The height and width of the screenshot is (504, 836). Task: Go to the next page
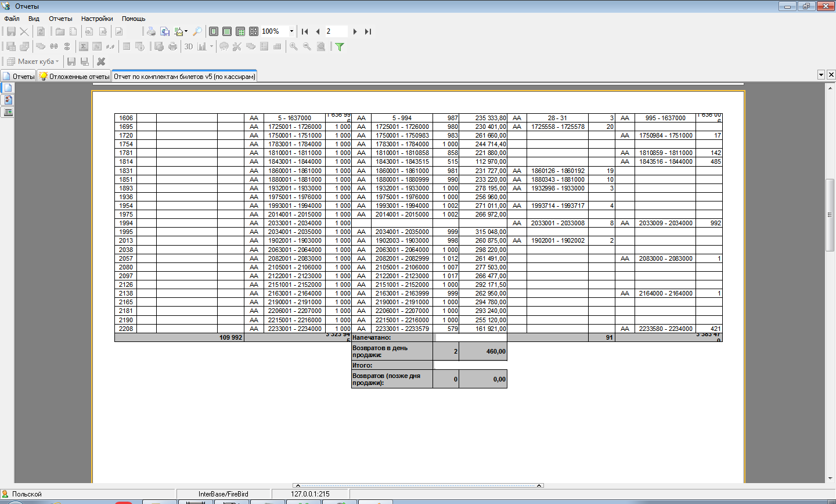355,31
